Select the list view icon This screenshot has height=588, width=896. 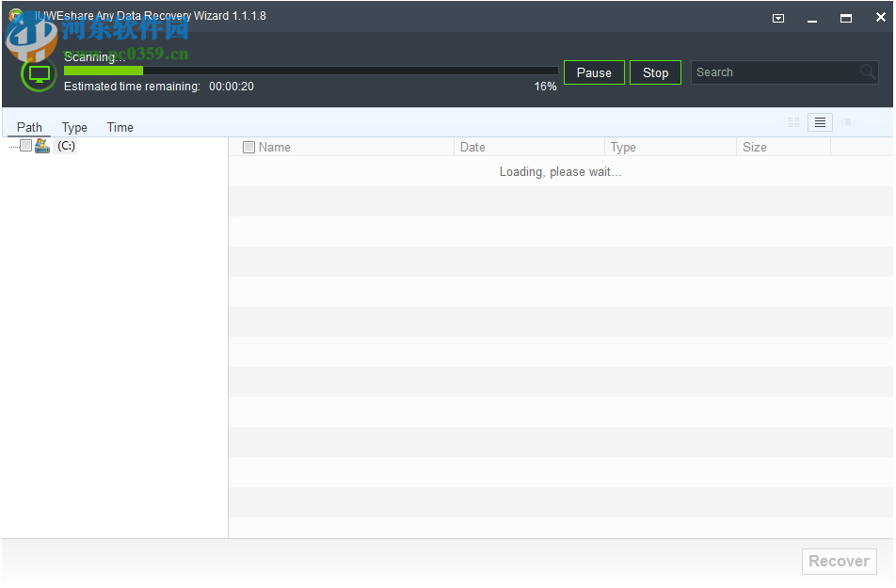[x=820, y=122]
